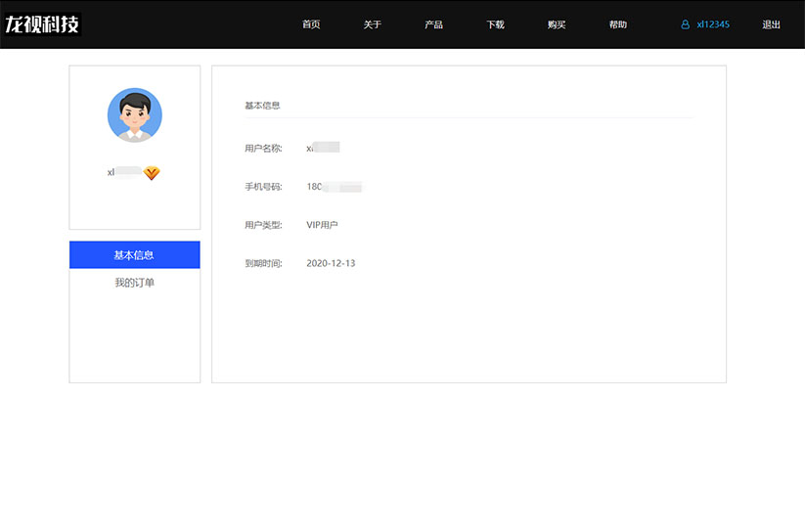Click the expiry date 2020-12-13
The image size is (805, 532).
331,263
